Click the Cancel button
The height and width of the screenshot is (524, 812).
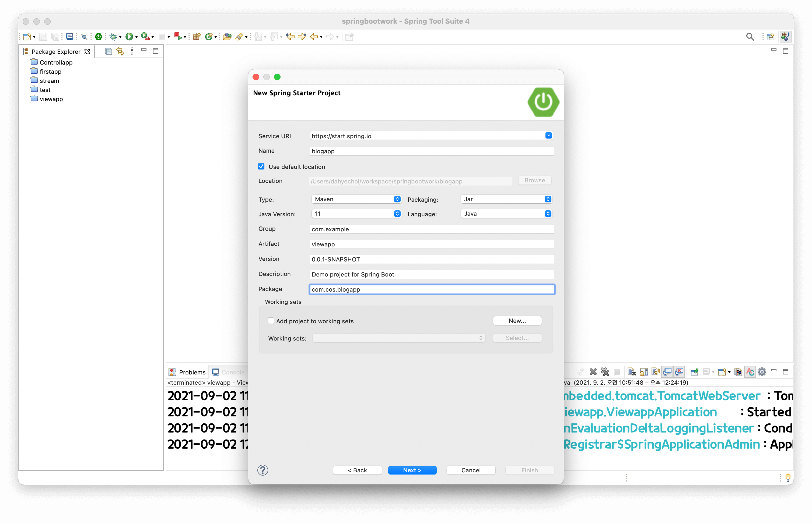(471, 470)
